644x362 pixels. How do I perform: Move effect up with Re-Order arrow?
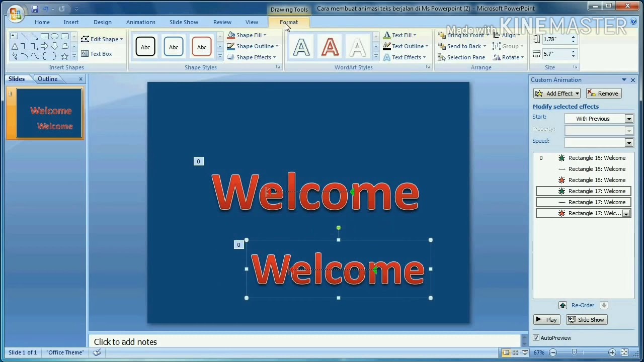pyautogui.click(x=562, y=305)
